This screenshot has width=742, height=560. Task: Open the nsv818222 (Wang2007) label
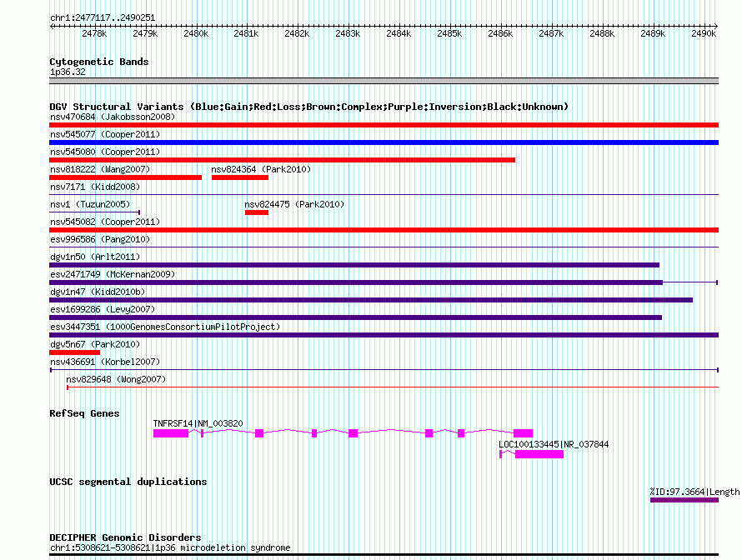[x=100, y=169]
